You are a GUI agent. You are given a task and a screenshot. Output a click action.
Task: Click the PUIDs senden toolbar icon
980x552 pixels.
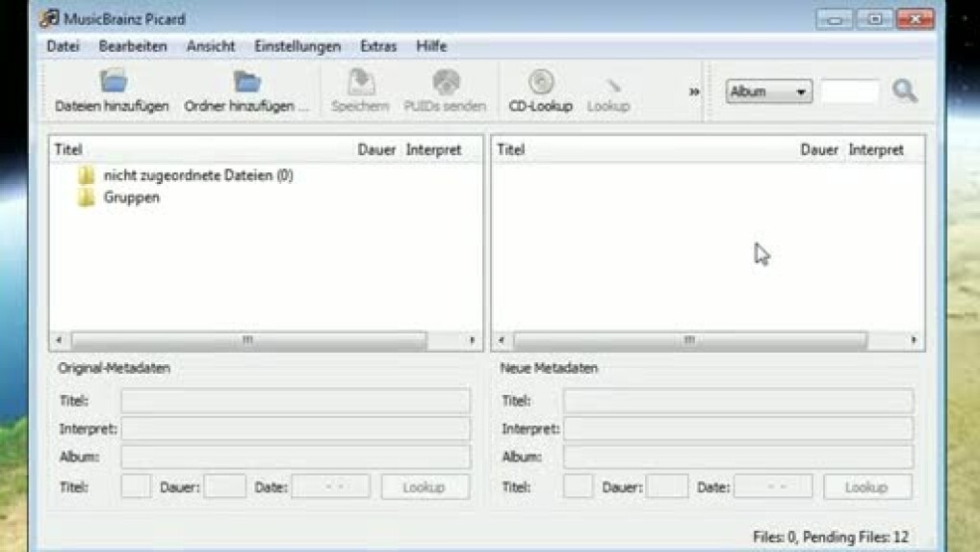[x=445, y=83]
